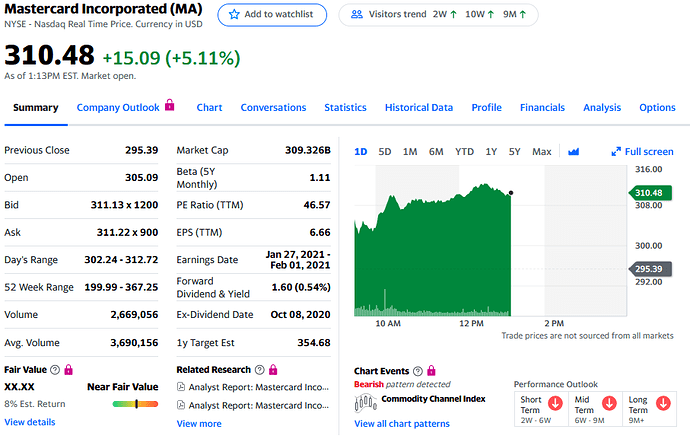This screenshot has width=690, height=439.
Task: Click the Bid value 311.13 x 1200
Action: click(x=124, y=205)
